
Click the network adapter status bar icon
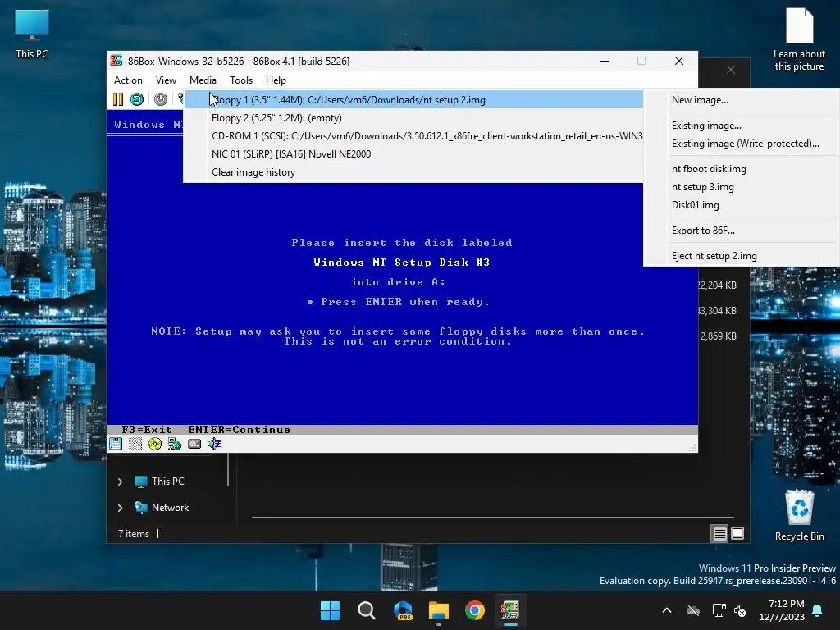(x=174, y=444)
